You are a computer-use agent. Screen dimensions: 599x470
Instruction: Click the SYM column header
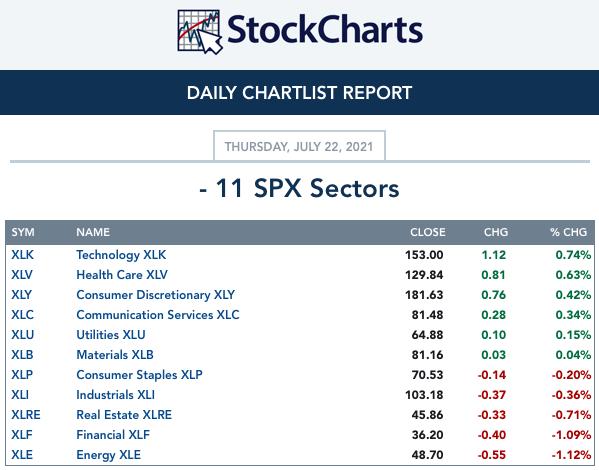click(23, 232)
